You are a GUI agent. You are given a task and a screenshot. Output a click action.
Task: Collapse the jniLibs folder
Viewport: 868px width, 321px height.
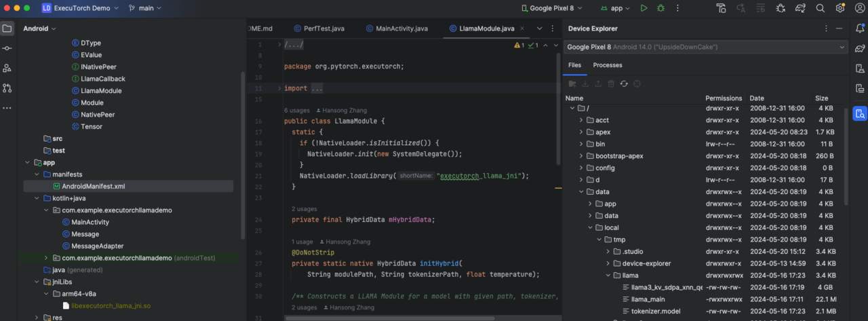pyautogui.click(x=37, y=282)
